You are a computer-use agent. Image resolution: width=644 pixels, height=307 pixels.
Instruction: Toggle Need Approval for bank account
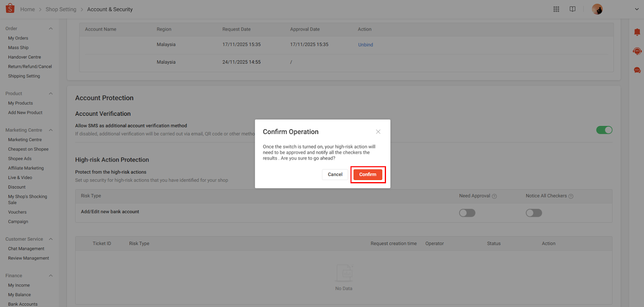pos(467,213)
